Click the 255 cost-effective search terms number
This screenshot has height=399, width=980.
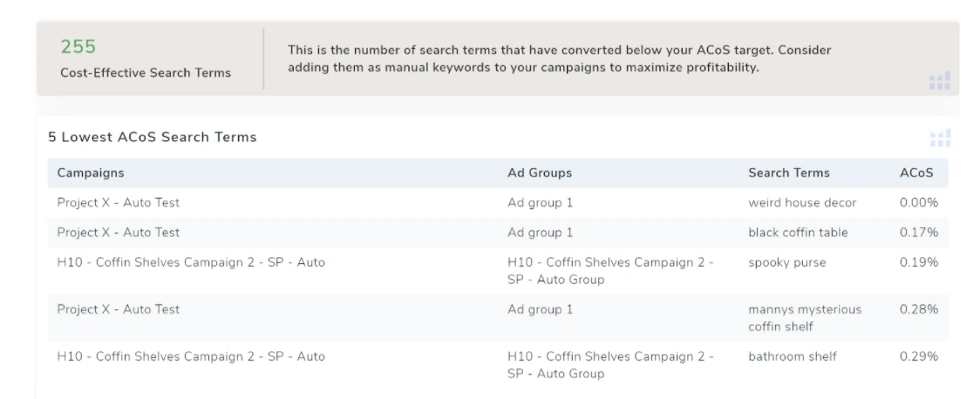click(78, 47)
